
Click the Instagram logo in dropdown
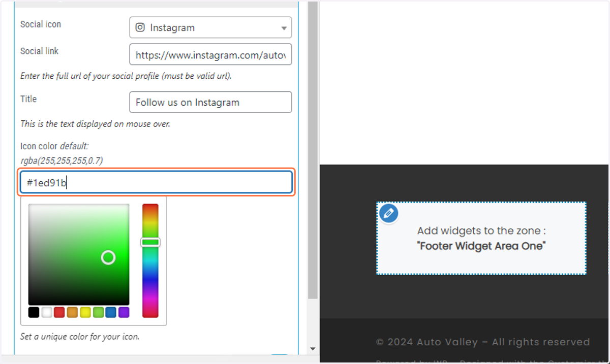[x=140, y=28]
